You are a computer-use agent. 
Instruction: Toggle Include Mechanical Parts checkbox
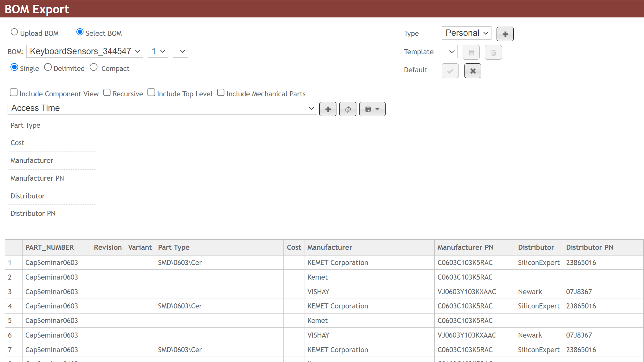221,93
